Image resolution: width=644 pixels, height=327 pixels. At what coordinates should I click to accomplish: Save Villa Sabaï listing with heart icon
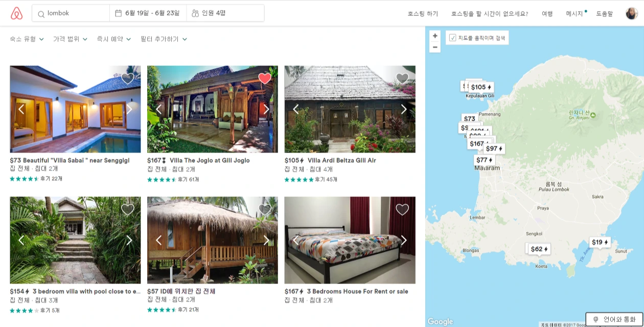128,78
